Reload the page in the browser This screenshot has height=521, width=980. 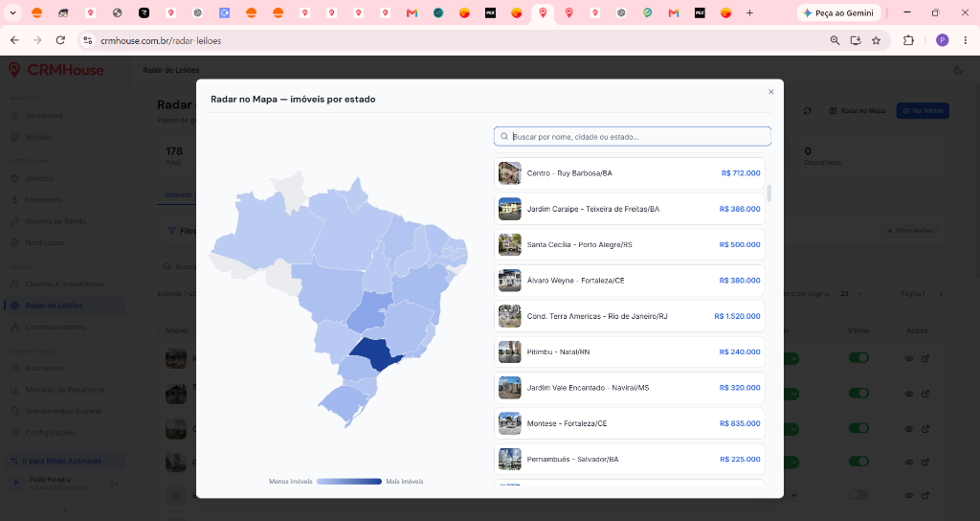pyautogui.click(x=60, y=40)
